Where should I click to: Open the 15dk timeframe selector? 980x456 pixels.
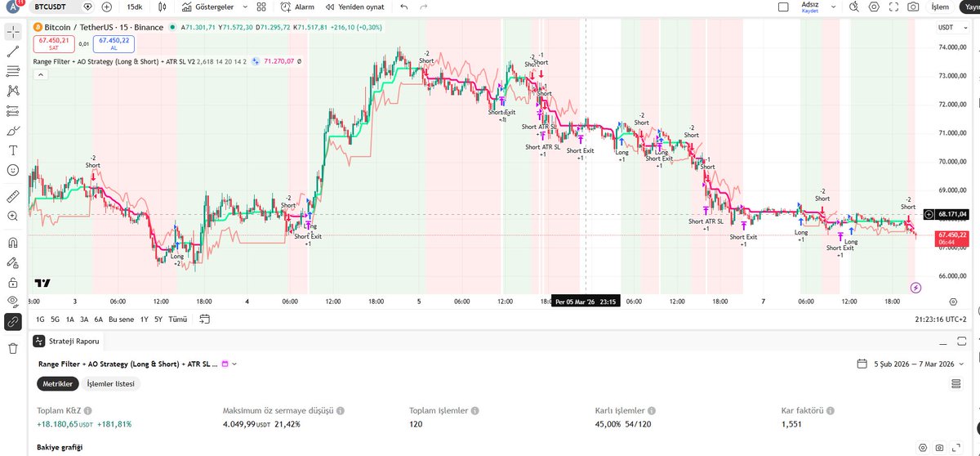click(x=134, y=7)
